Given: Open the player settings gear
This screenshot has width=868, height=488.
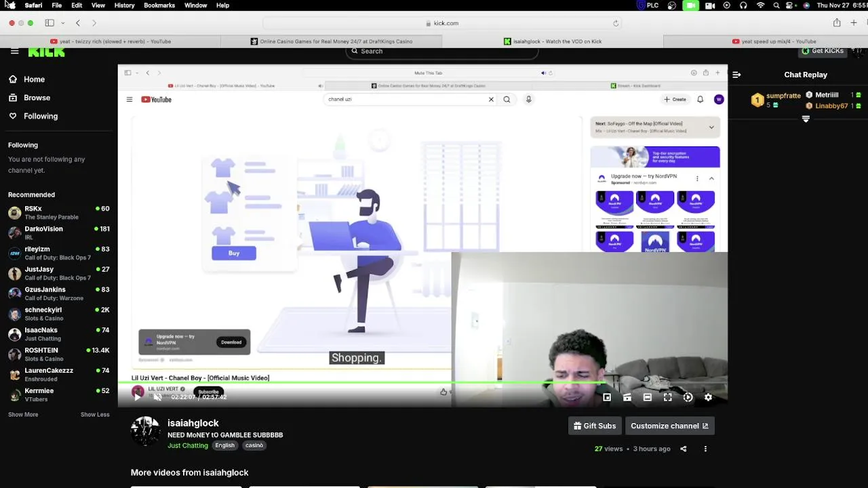Looking at the screenshot, I should point(708,397).
